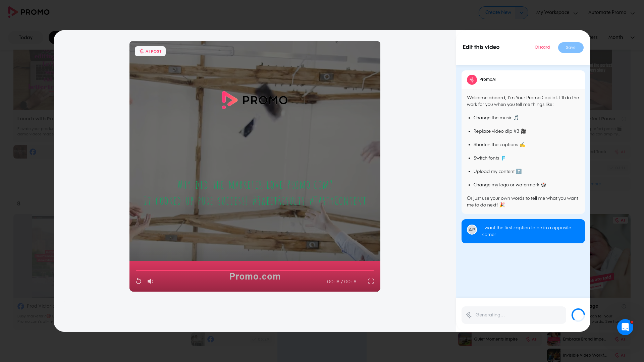Click the PromoAI avatar icon
644x362 pixels.
point(472,80)
